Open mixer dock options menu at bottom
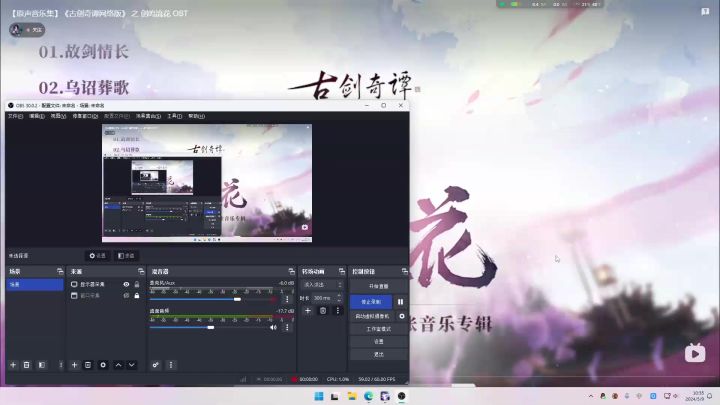The width and height of the screenshot is (720, 405). point(171,365)
